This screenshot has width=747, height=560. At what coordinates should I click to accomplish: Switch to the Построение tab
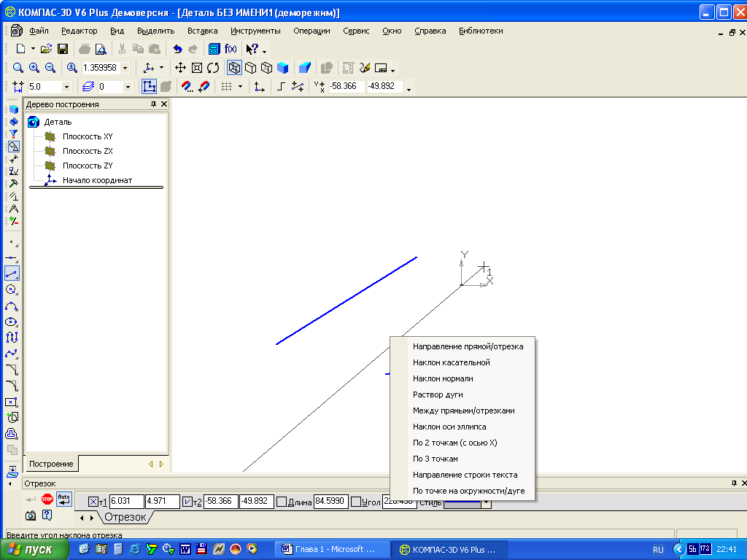click(x=52, y=464)
